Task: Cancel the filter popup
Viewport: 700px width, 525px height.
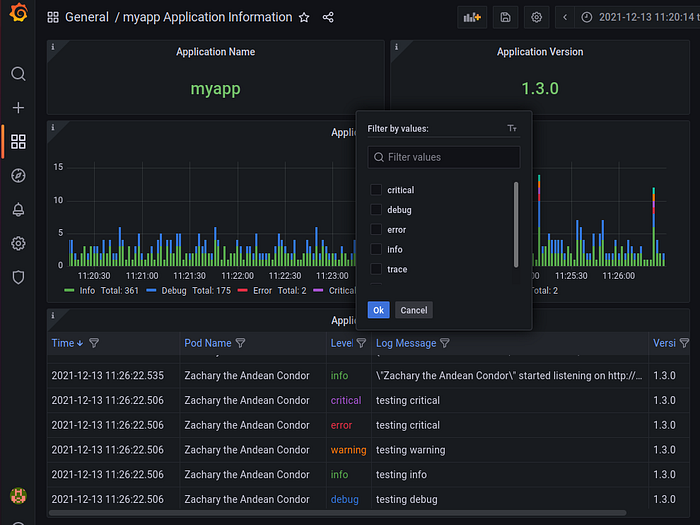Action: 413,310
